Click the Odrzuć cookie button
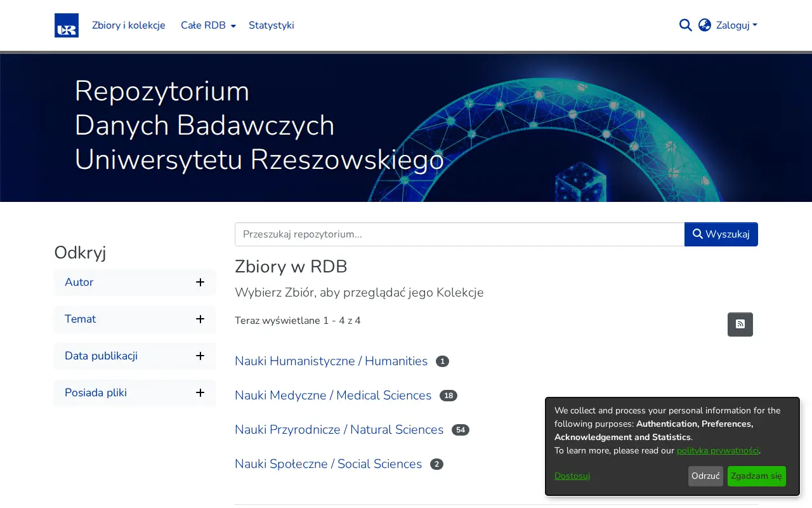Image resolution: width=812 pixels, height=508 pixels. pyautogui.click(x=705, y=476)
